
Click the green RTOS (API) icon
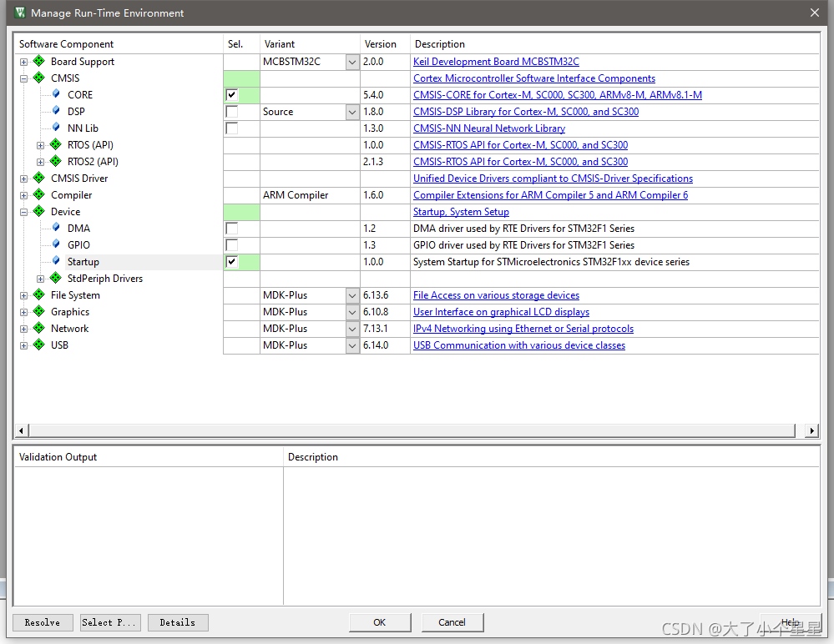click(56, 144)
